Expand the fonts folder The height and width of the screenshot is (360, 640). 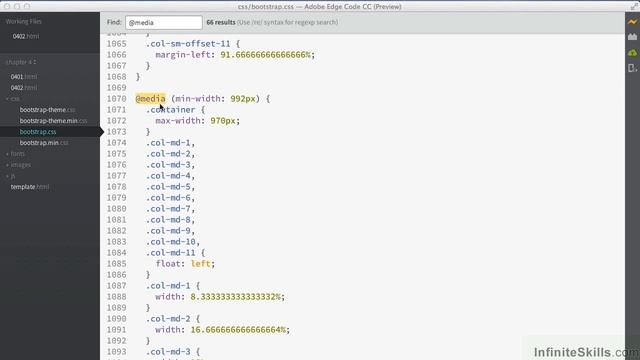point(15,154)
